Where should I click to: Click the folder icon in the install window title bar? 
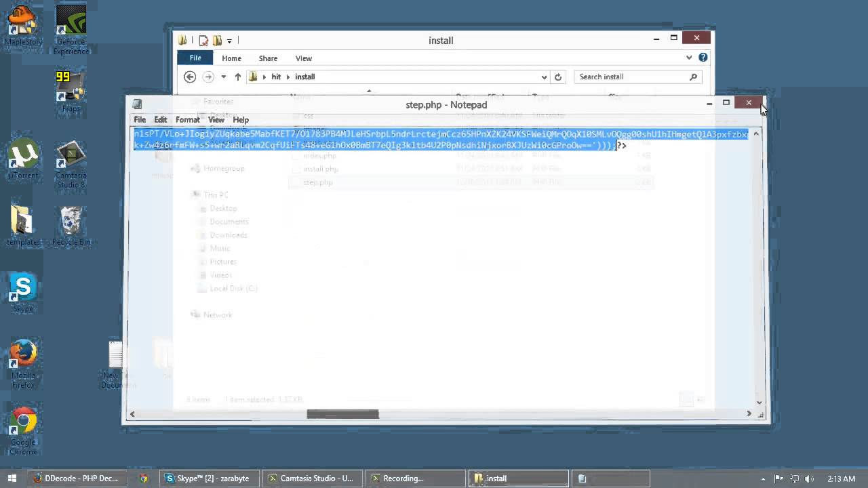click(x=182, y=41)
